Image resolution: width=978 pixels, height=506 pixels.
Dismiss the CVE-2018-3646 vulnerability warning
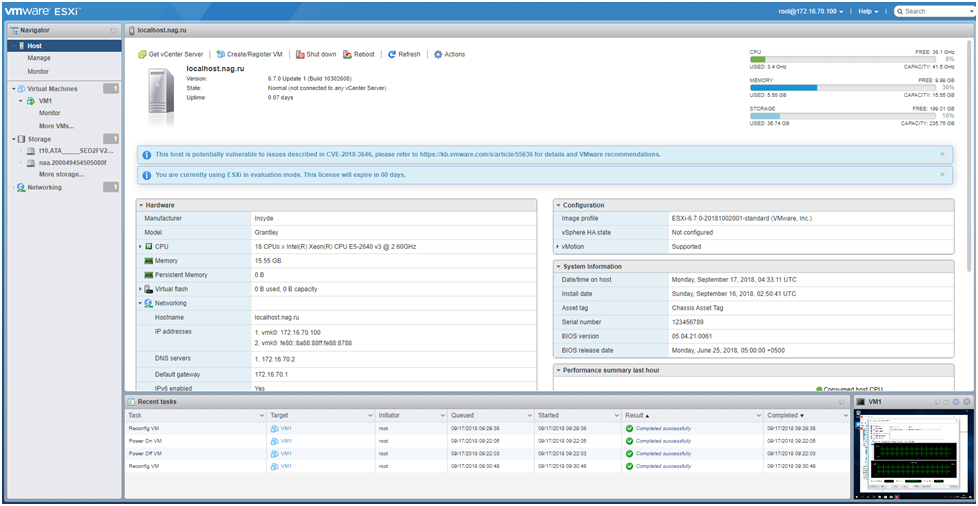942,153
